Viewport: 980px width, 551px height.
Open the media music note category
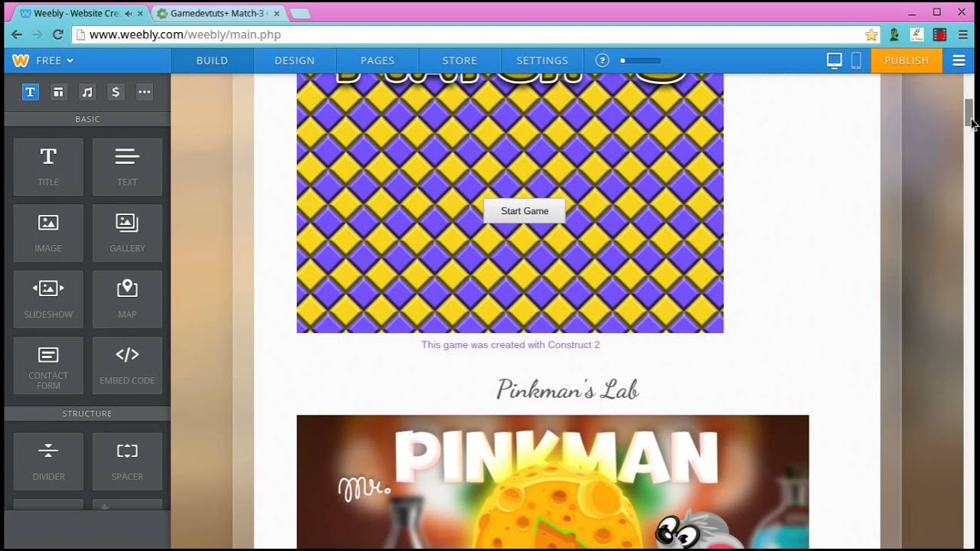pos(87,92)
